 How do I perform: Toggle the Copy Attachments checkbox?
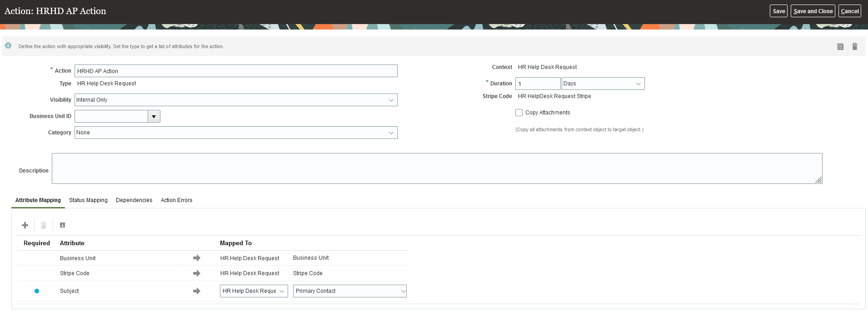[519, 113]
